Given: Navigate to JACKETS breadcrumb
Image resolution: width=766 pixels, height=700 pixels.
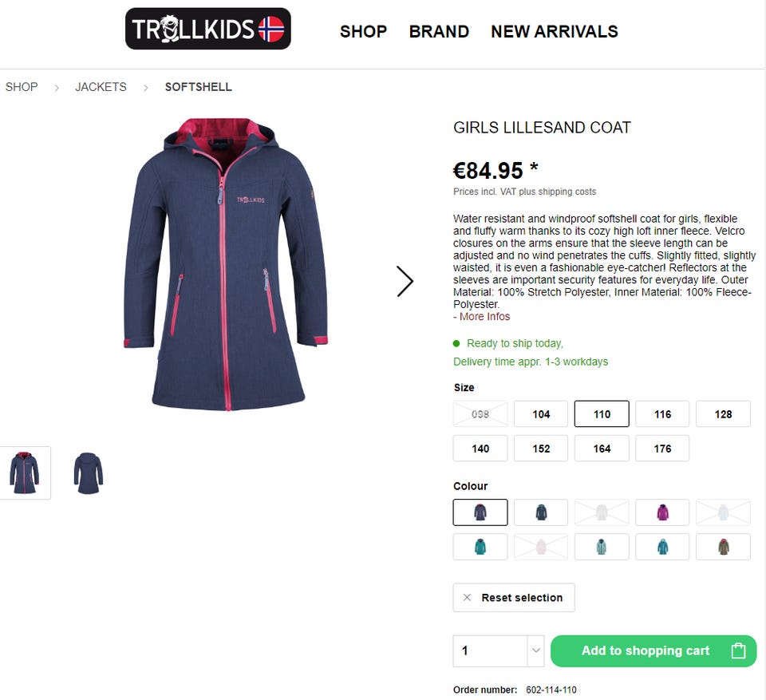Looking at the screenshot, I should pyautogui.click(x=101, y=86).
